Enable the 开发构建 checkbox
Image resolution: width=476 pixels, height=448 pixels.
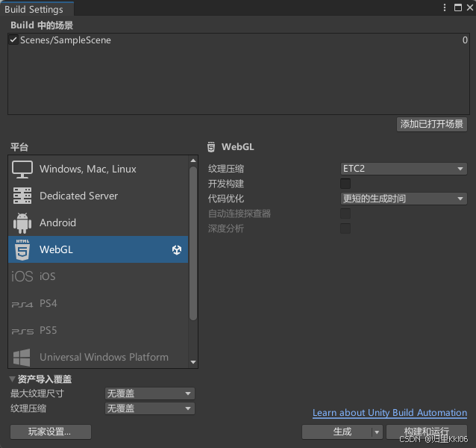click(x=345, y=184)
